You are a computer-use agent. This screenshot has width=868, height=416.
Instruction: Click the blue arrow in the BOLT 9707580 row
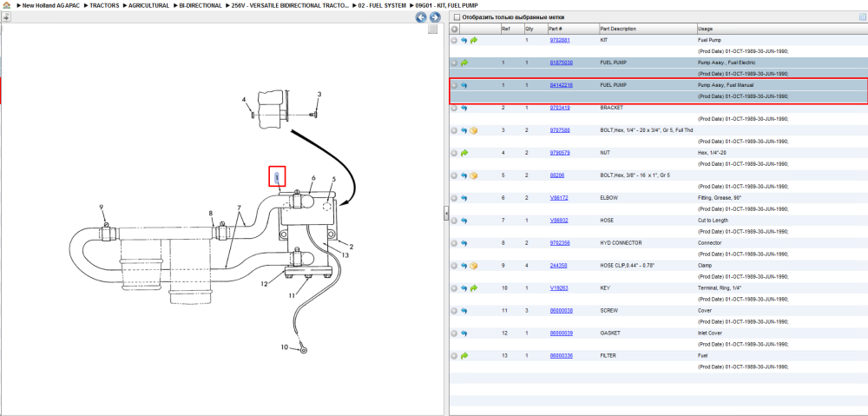pos(464,131)
